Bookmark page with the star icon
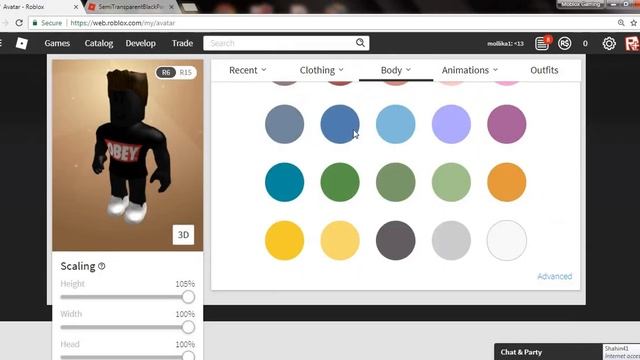Image resolution: width=640 pixels, height=360 pixels. pyautogui.click(x=633, y=23)
